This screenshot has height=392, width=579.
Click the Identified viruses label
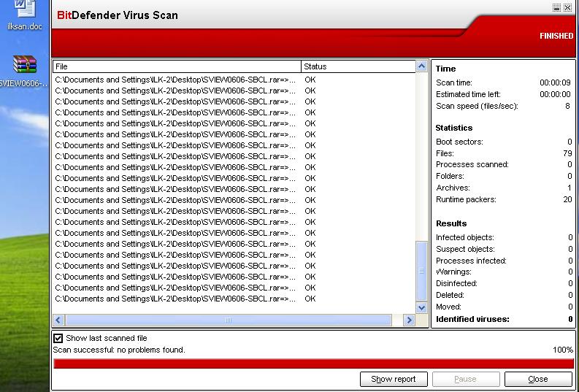click(x=472, y=319)
